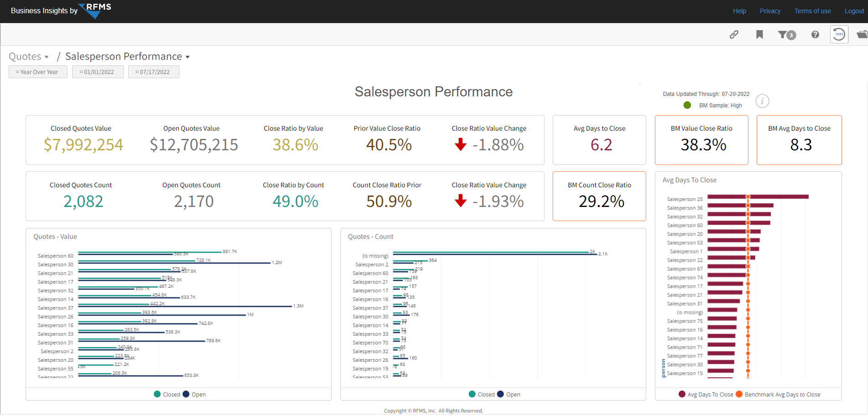
Task: Toggle Benchmark Avg Days to Close legend
Action: [778, 394]
